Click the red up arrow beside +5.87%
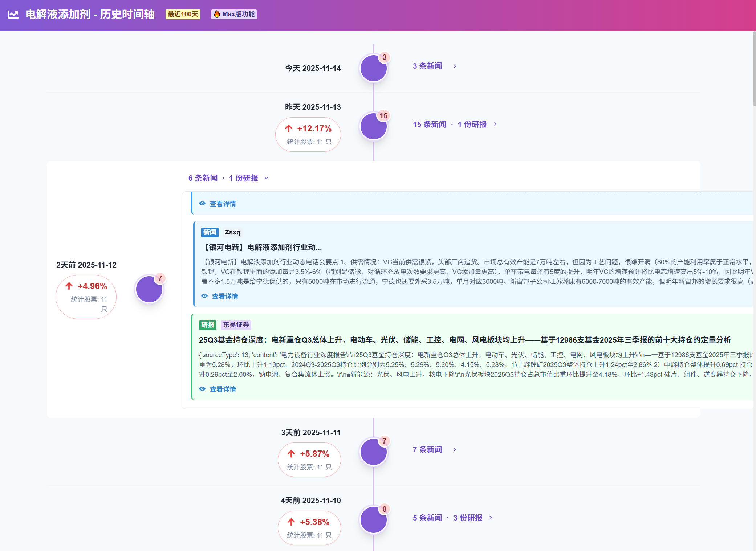This screenshot has width=756, height=551. click(x=291, y=454)
